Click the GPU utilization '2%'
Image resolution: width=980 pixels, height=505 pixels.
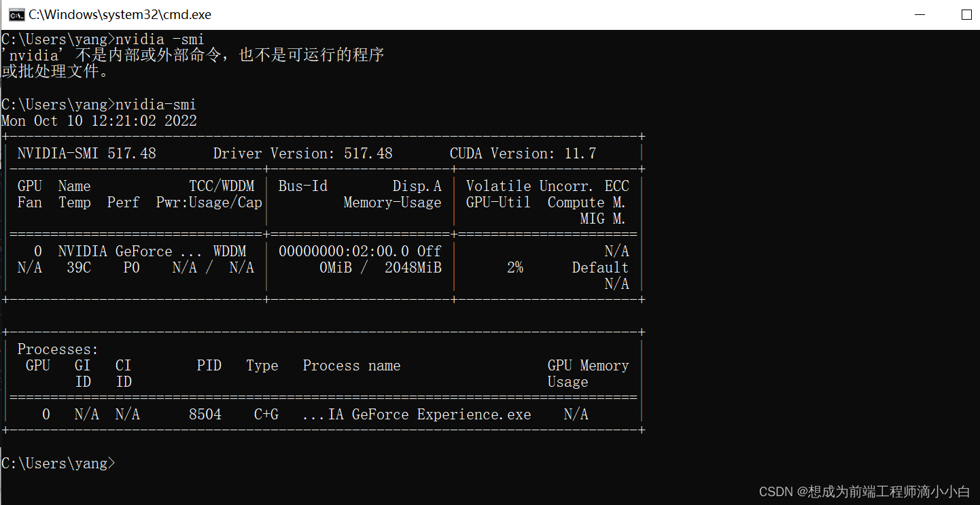pyautogui.click(x=514, y=268)
